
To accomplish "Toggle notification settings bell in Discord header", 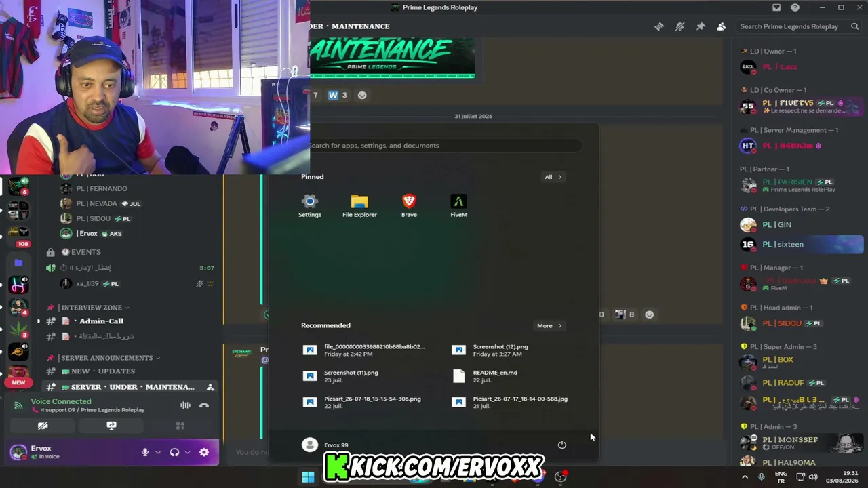I will 679,26.
